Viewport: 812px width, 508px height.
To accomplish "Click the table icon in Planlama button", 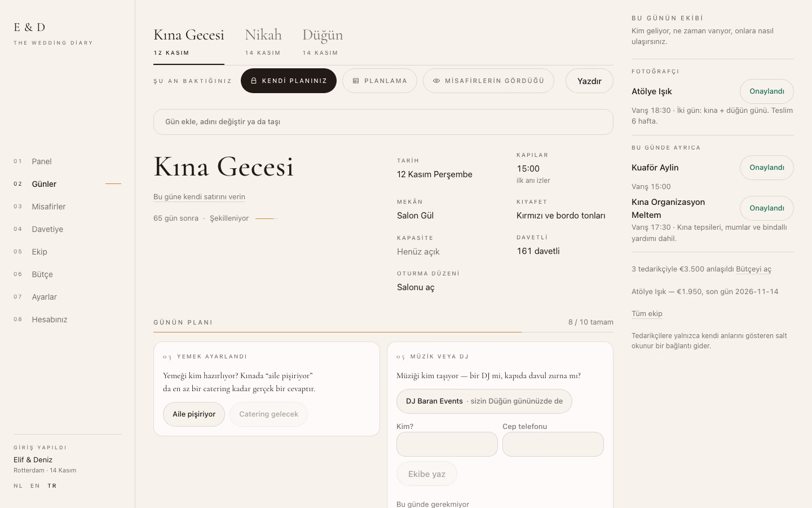I will [x=356, y=81].
